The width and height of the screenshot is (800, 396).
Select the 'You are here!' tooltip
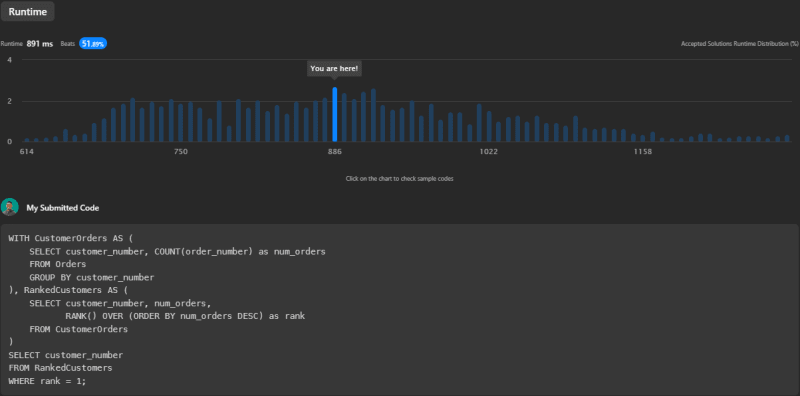coord(334,68)
